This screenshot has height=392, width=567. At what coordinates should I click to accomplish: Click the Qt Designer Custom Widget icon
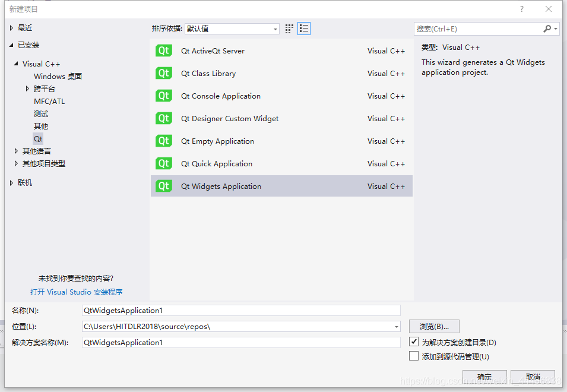click(x=163, y=118)
